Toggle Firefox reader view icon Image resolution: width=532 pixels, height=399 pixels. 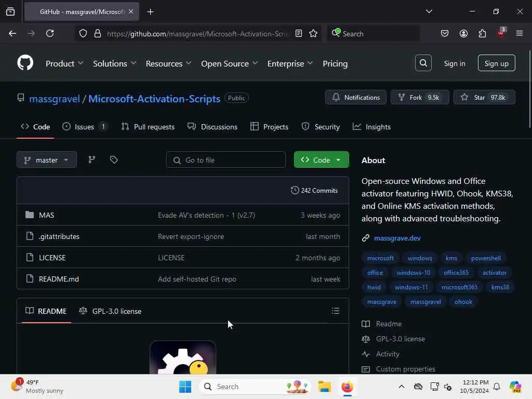point(299,33)
